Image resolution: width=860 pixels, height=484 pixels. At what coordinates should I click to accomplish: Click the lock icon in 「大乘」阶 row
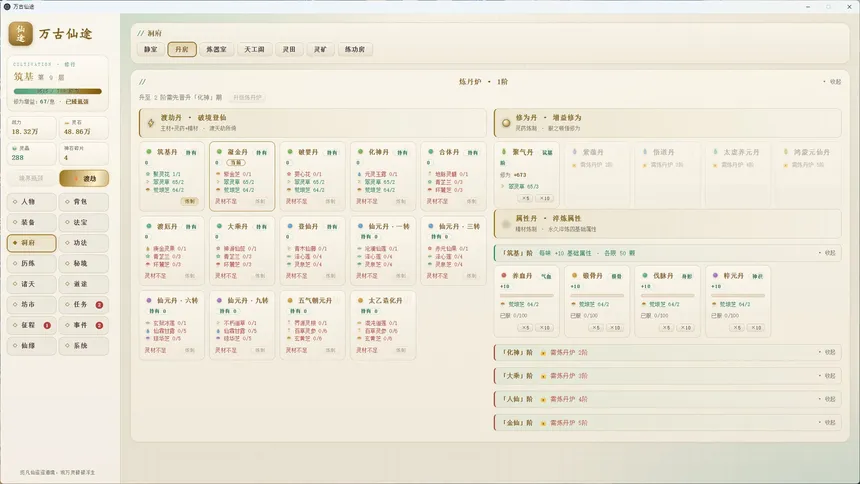coord(543,376)
